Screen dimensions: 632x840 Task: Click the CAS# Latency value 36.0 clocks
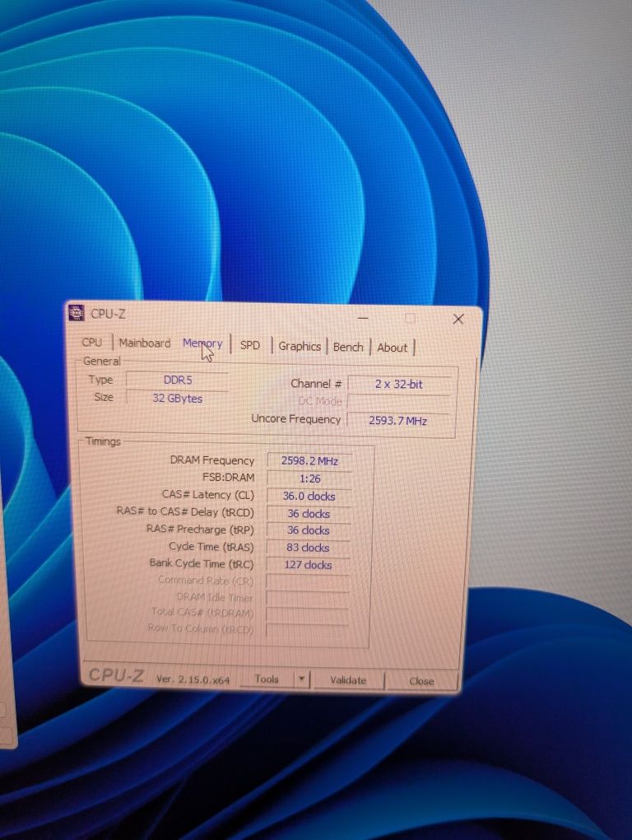(309, 496)
